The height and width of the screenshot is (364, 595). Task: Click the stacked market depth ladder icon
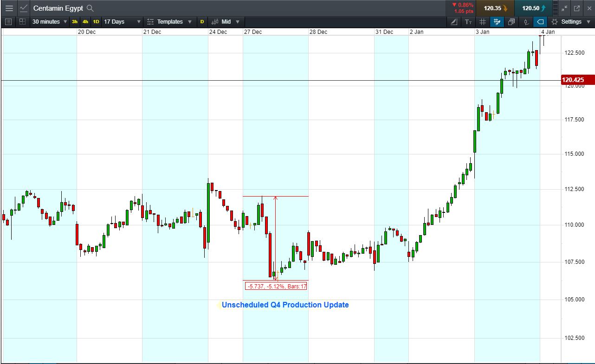[x=556, y=8]
